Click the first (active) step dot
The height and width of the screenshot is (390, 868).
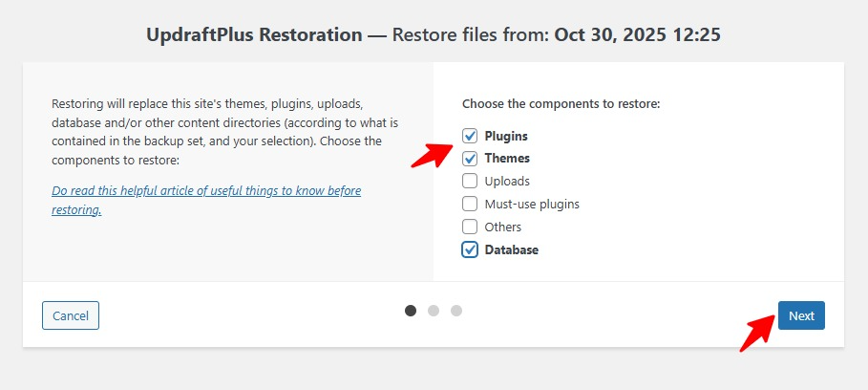click(411, 311)
